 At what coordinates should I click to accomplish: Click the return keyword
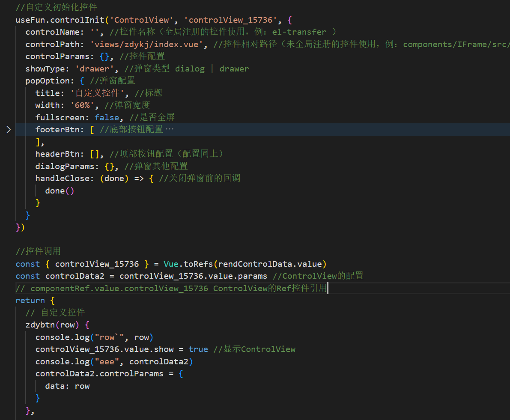click(30, 301)
